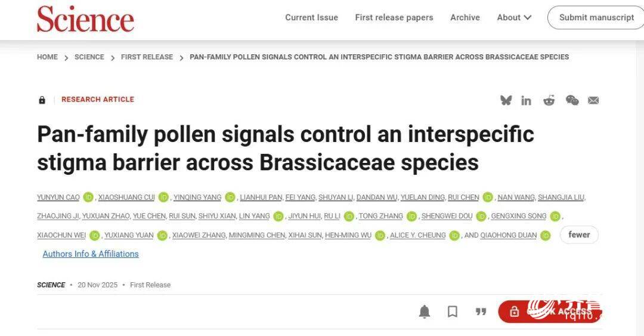Open the cite quotation icon
Viewport: 644px width, 336px height.
click(481, 311)
